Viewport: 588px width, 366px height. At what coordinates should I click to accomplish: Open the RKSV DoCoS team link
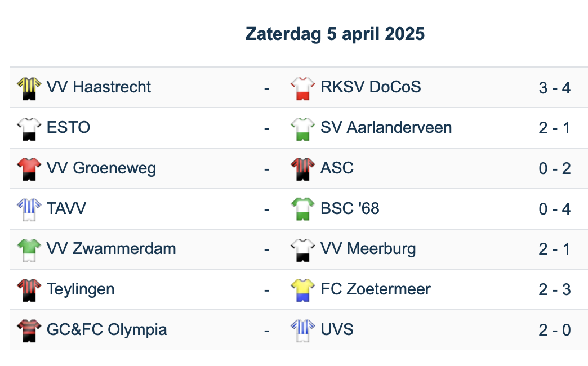(x=371, y=87)
